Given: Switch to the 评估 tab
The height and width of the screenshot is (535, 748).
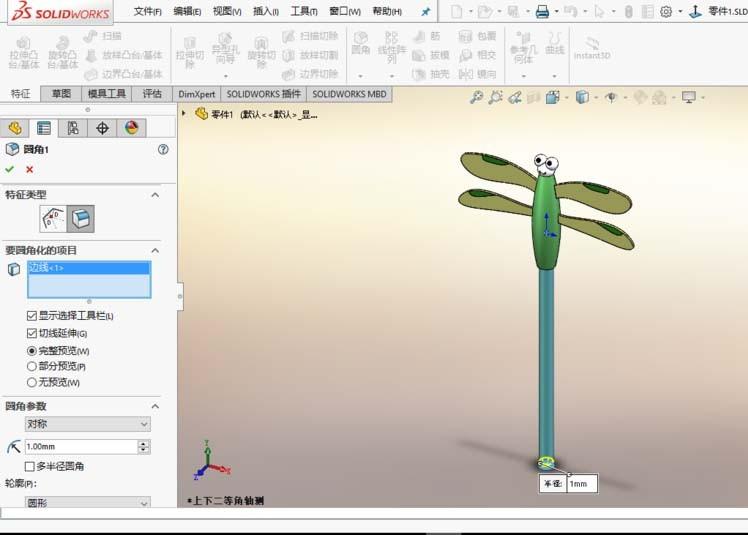Looking at the screenshot, I should click(x=152, y=94).
